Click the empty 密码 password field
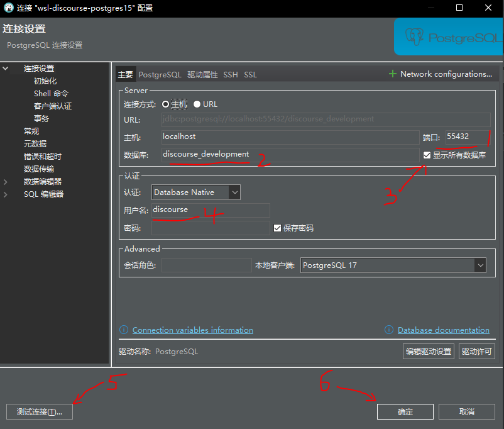The width and height of the screenshot is (504, 429). [x=211, y=228]
